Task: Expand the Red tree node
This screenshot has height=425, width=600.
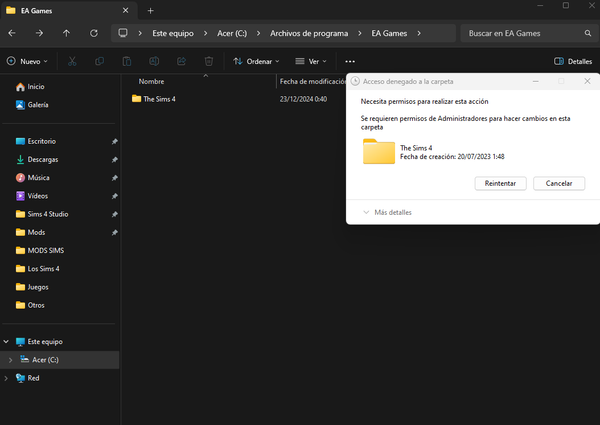Action: pyautogui.click(x=6, y=378)
